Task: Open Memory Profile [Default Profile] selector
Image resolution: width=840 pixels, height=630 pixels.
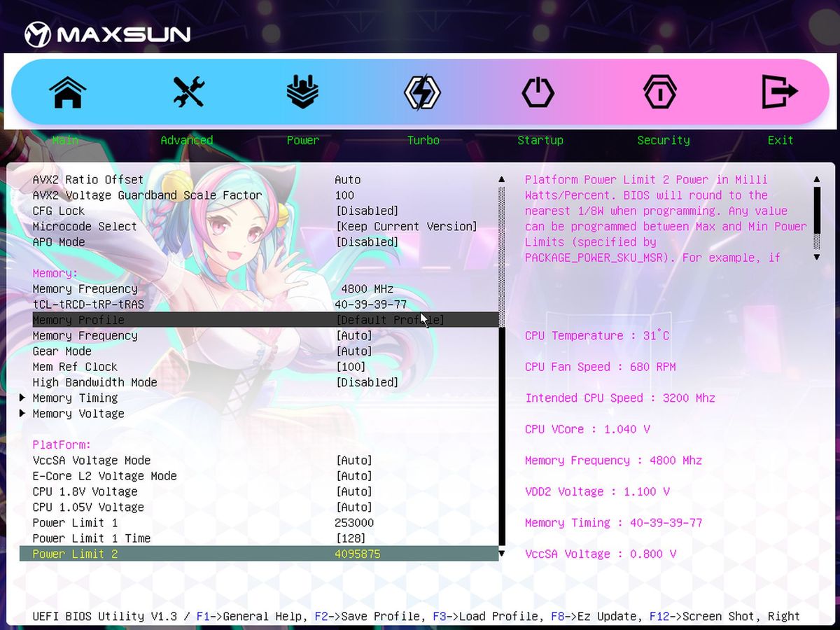Action: point(390,320)
